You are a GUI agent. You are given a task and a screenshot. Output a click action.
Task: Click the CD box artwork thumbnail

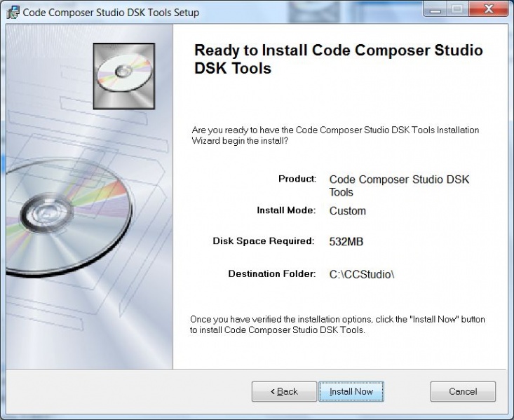point(124,76)
